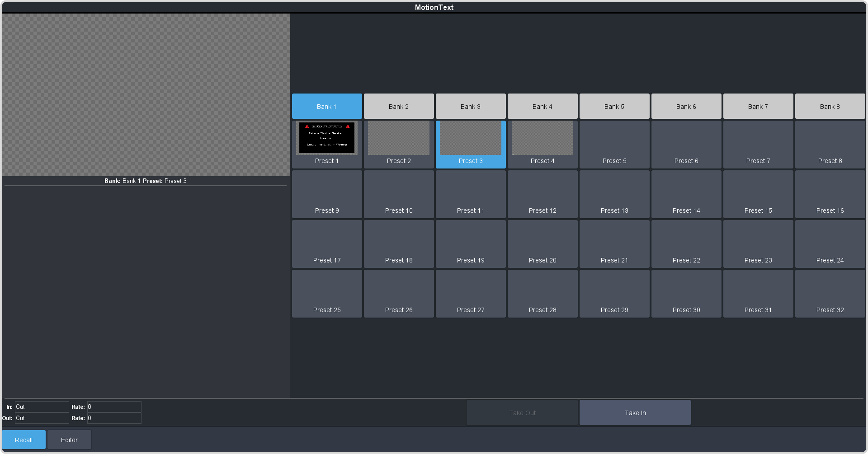Select the Preset 32 slot
This screenshot has height=454, width=868.
point(830,294)
